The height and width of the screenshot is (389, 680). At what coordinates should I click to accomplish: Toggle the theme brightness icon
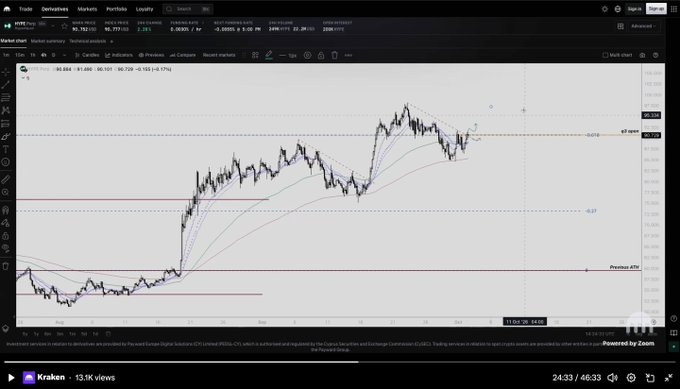click(605, 9)
